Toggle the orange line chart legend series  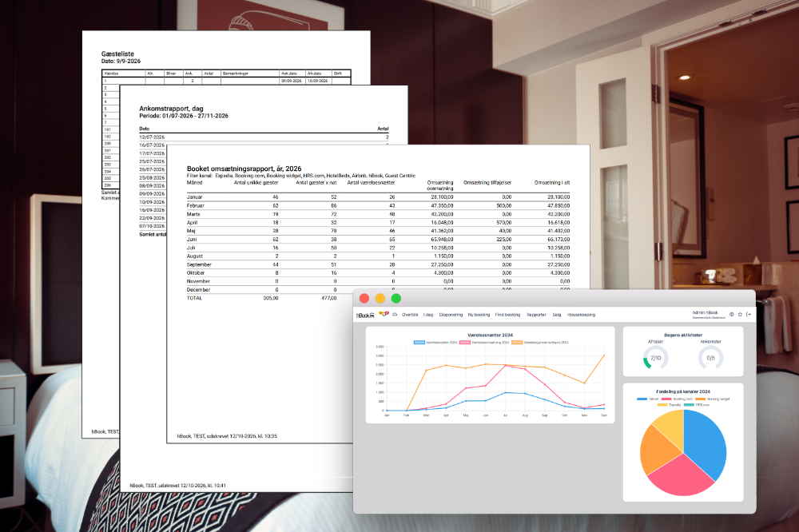click(x=540, y=343)
